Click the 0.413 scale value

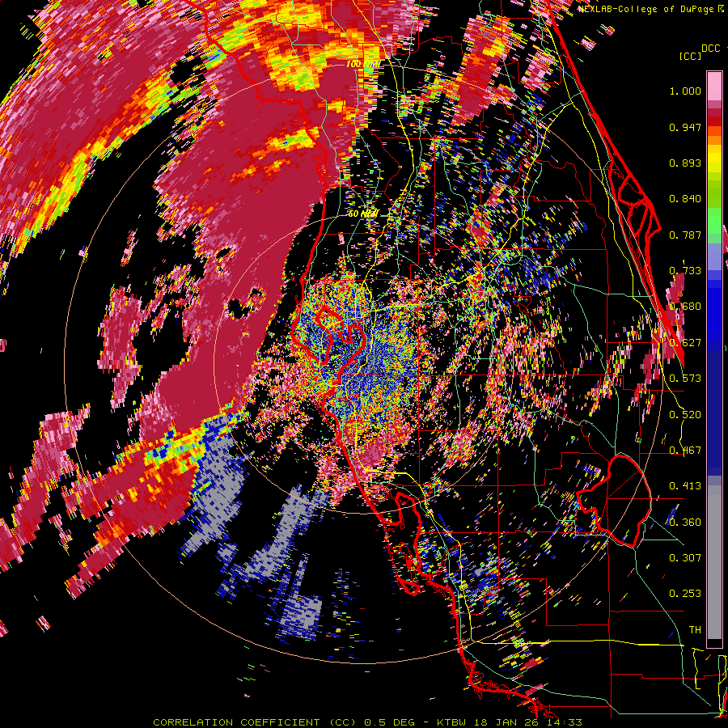click(685, 486)
